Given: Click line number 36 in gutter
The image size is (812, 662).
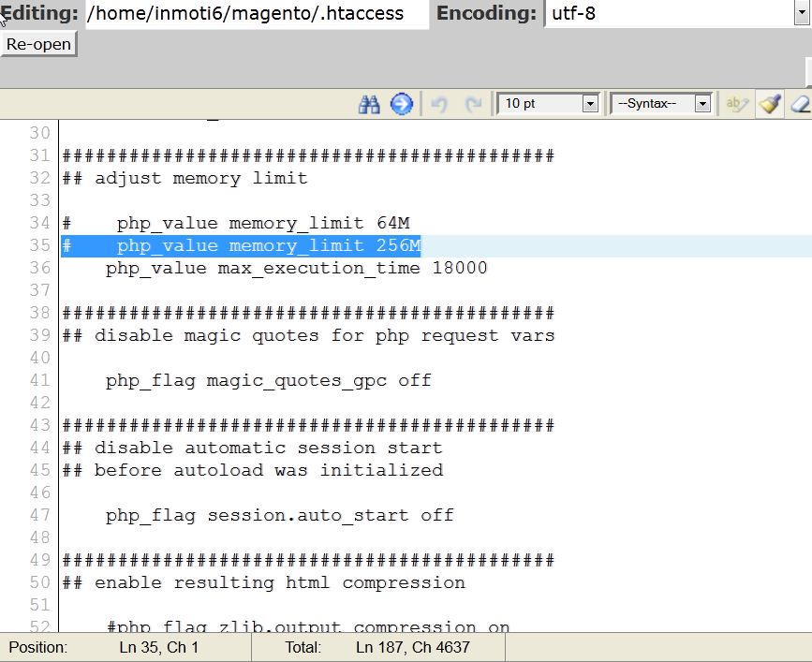Looking at the screenshot, I should [x=40, y=268].
